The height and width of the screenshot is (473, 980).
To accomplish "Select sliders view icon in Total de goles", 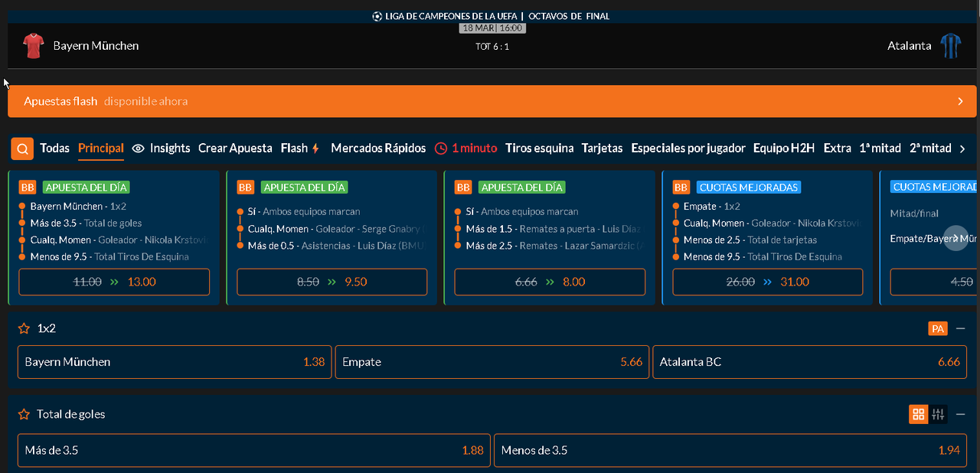I will [x=939, y=414].
